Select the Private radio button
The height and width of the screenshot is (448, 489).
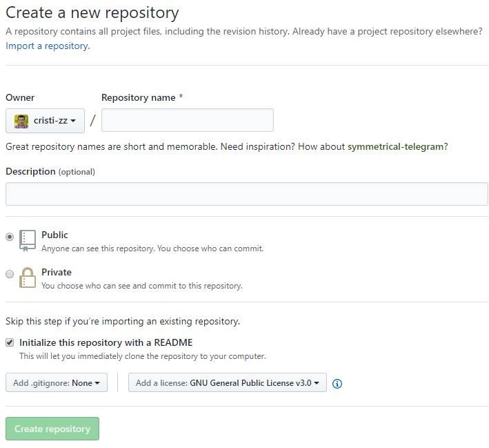10,274
